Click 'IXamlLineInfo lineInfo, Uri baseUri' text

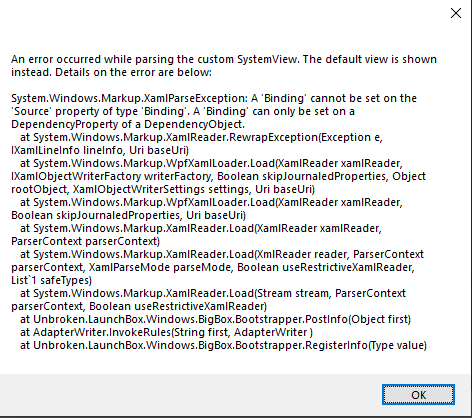coord(100,150)
